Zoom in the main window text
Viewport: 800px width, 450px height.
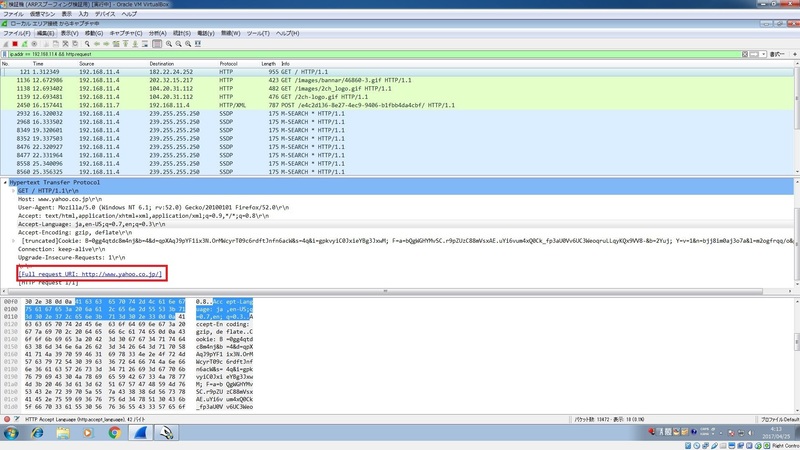[169, 44]
